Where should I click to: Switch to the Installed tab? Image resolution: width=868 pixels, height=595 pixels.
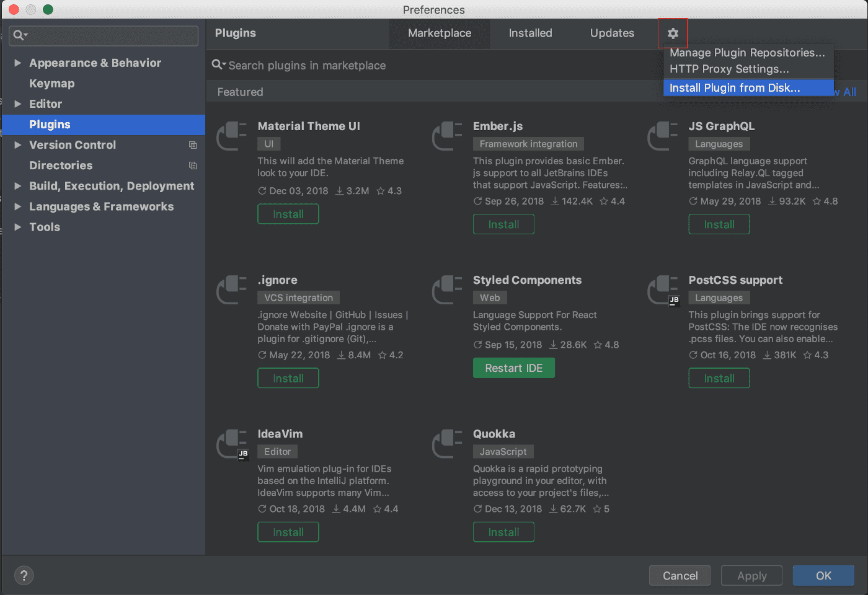531,33
